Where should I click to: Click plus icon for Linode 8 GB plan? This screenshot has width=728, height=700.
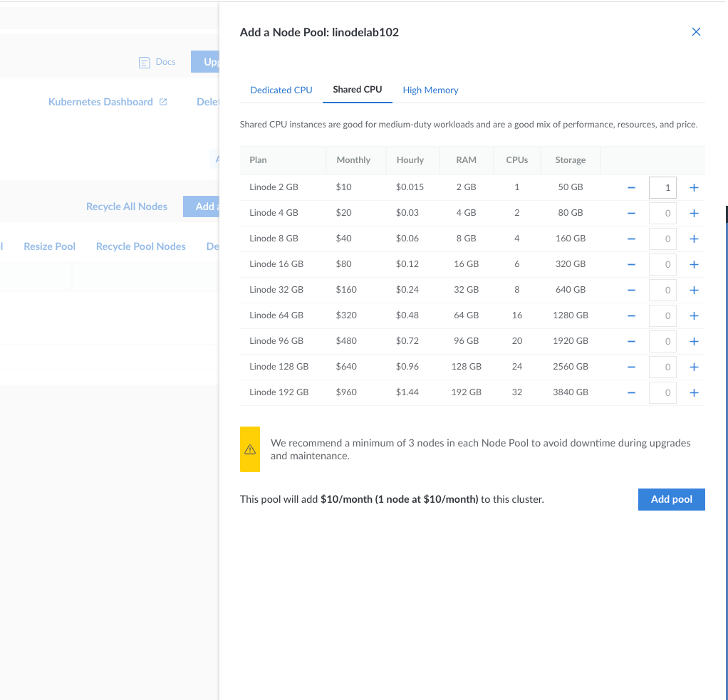(x=695, y=239)
